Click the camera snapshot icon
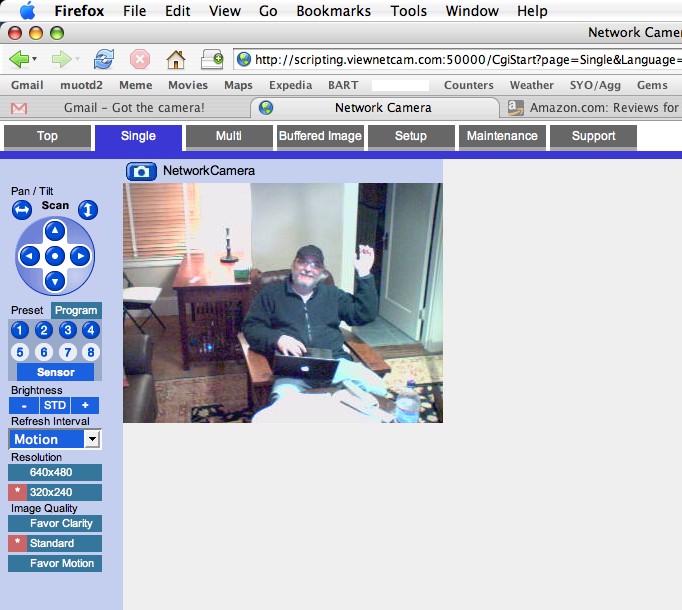The height and width of the screenshot is (610, 682). click(x=141, y=171)
